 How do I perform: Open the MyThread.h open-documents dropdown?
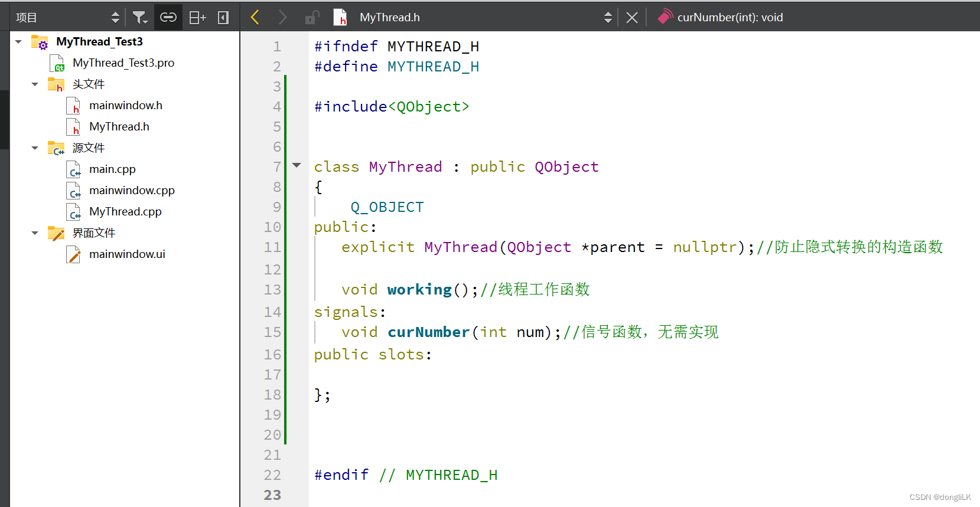(608, 18)
